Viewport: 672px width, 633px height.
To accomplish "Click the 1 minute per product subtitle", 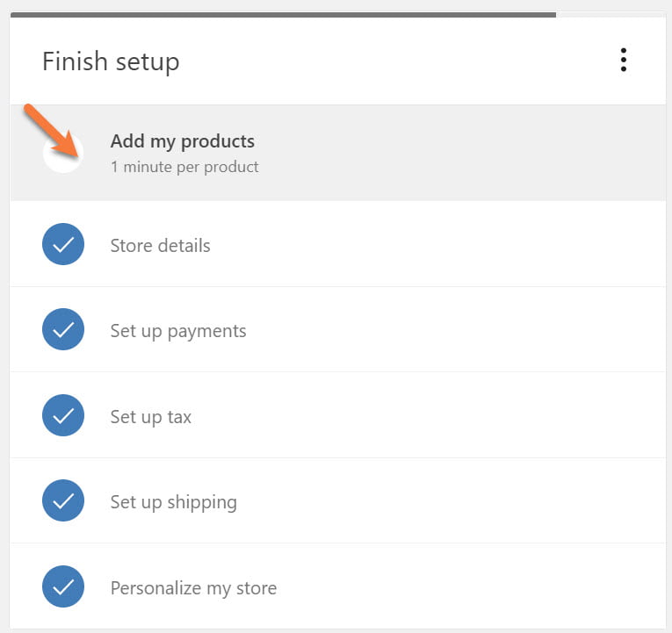I will pos(184,167).
